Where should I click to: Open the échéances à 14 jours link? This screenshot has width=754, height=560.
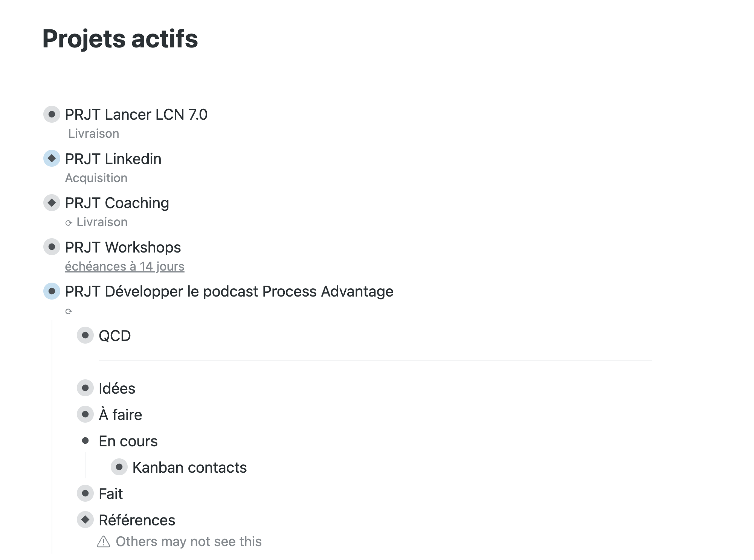point(124,266)
